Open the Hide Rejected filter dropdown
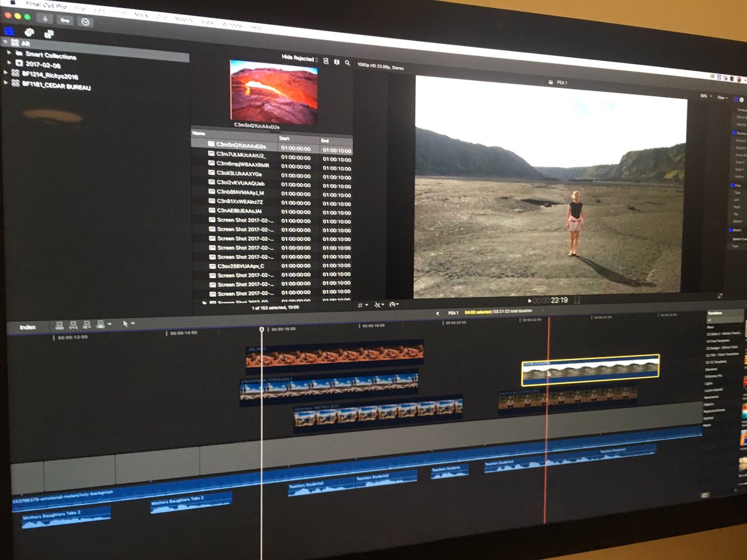Image resolution: width=747 pixels, height=560 pixels. (300, 58)
